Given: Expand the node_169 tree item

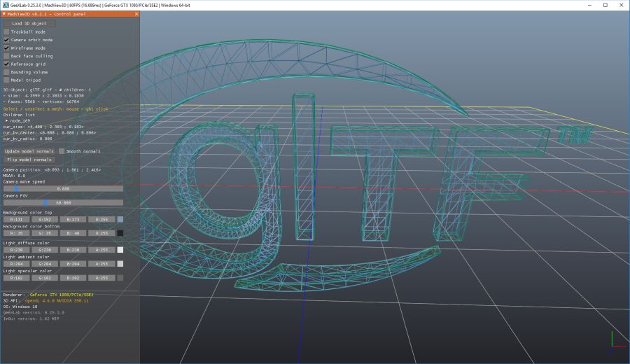Looking at the screenshot, I should (x=6, y=120).
